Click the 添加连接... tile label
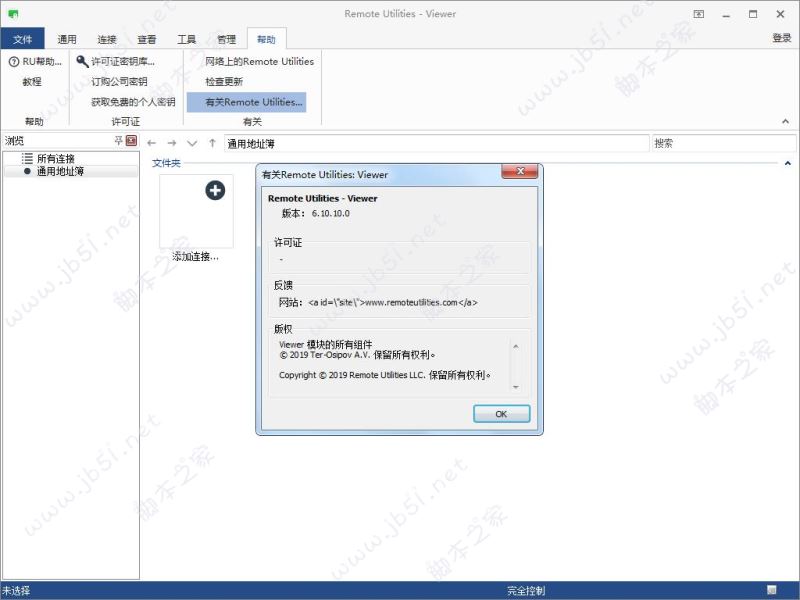Image resolution: width=800 pixels, height=600 pixels. [x=195, y=257]
